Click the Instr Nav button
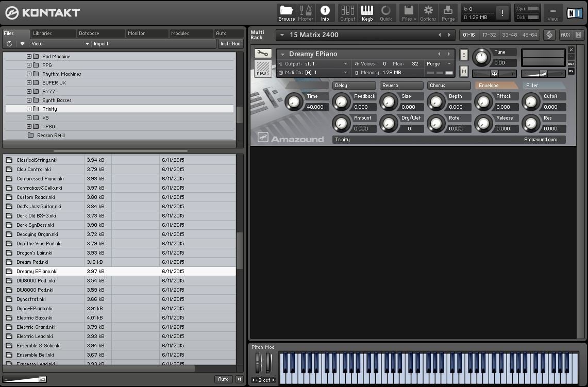 (230, 44)
